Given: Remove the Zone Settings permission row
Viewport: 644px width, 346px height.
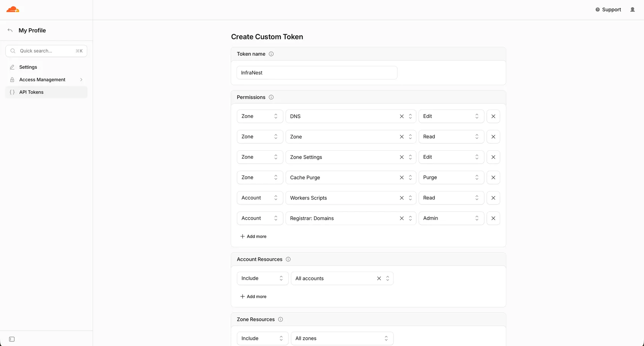Looking at the screenshot, I should pos(493,157).
